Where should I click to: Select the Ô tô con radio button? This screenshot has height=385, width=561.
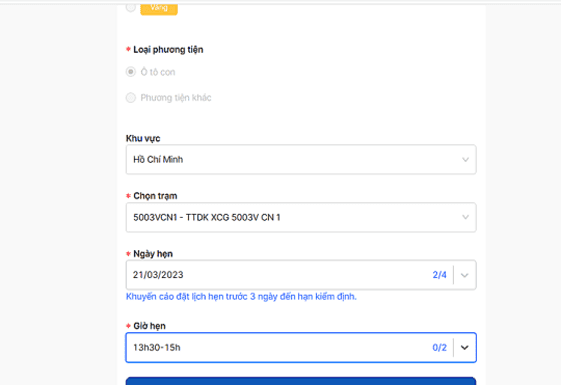(131, 72)
